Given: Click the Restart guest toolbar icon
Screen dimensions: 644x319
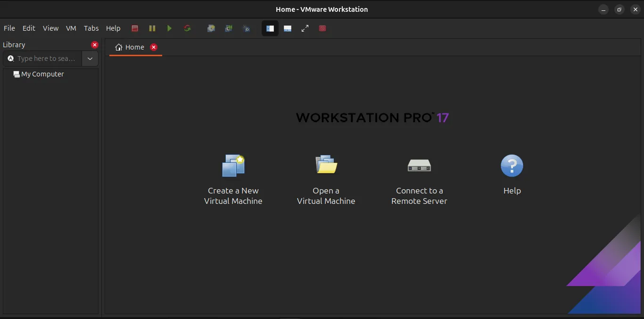Looking at the screenshot, I should (187, 28).
